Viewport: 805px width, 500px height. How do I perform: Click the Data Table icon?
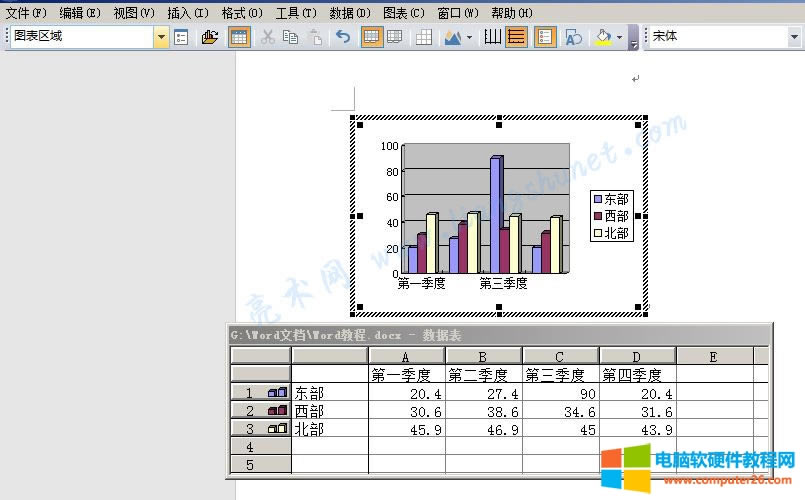pos(424,37)
